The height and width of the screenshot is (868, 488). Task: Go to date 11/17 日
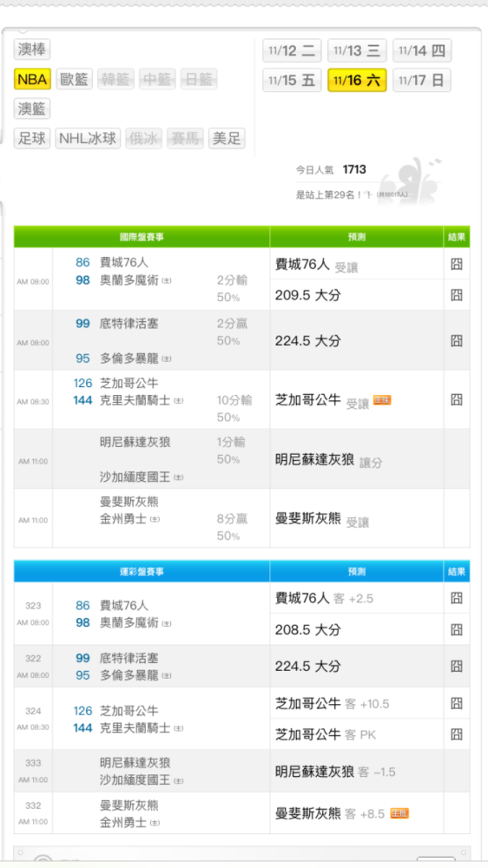tap(422, 80)
